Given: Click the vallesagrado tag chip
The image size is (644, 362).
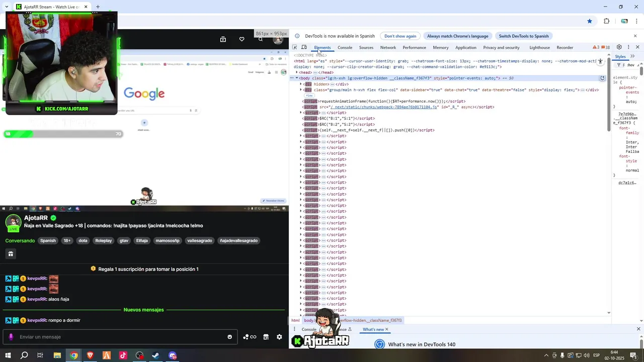Looking at the screenshot, I should pyautogui.click(x=200, y=240).
